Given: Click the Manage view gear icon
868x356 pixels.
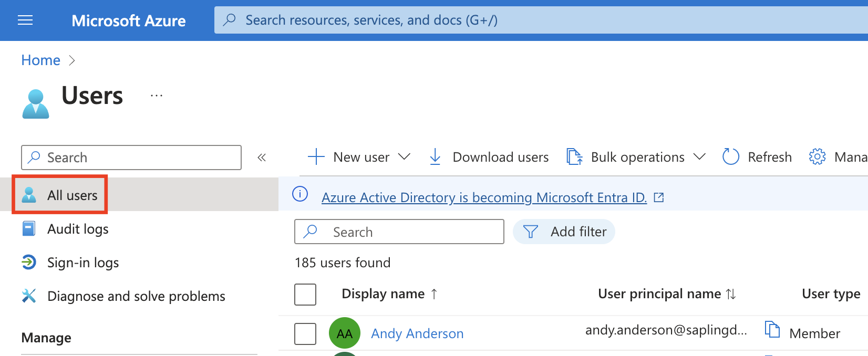Looking at the screenshot, I should click(817, 157).
